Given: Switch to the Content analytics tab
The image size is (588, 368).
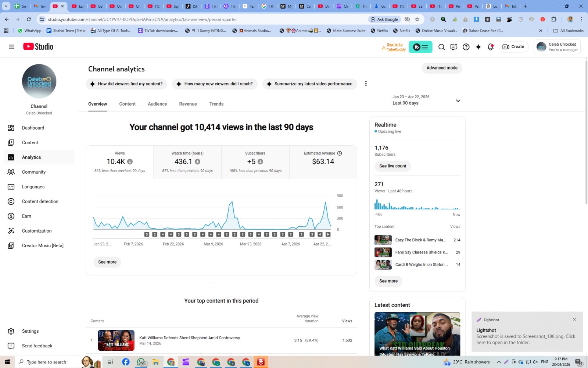Looking at the screenshot, I should coord(127,104).
